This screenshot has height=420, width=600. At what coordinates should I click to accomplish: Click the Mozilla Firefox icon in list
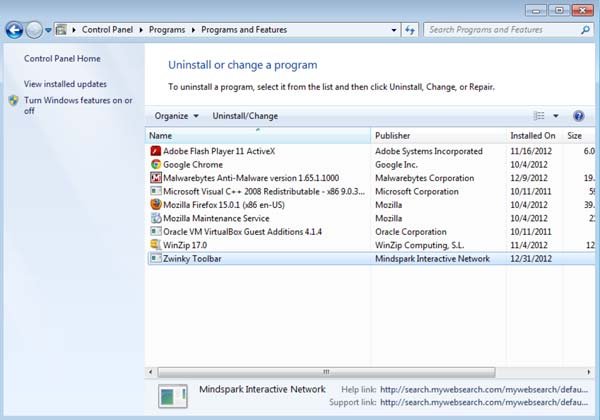(155, 205)
